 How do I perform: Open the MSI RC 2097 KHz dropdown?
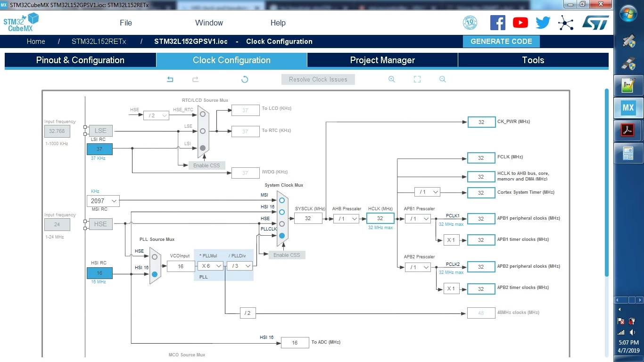coord(103,201)
